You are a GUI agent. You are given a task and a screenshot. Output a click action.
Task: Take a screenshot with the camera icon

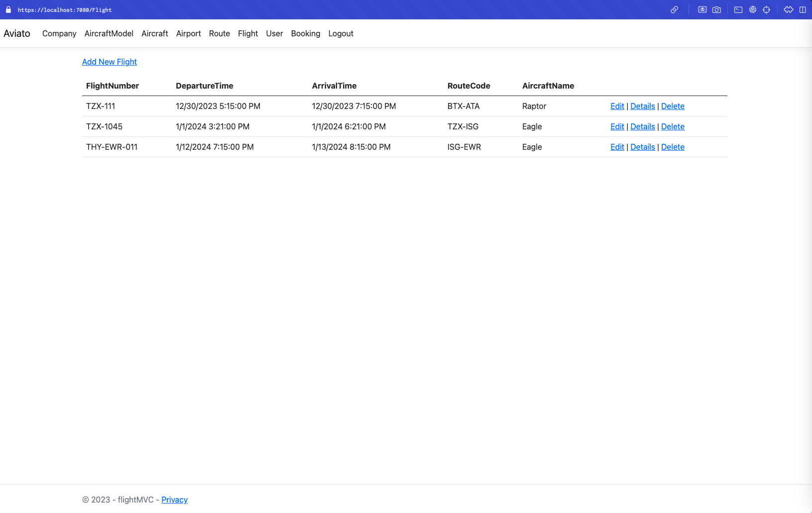pos(716,9)
